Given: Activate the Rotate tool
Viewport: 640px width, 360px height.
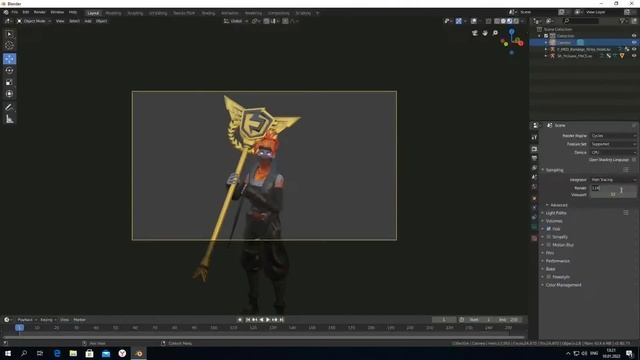Looking at the screenshot, I should pyautogui.click(x=9, y=71).
